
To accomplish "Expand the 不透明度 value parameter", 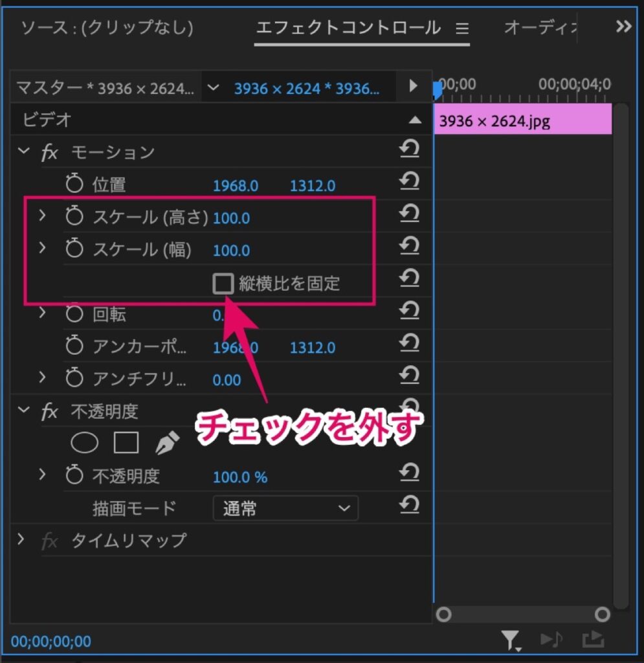I will click(42, 475).
